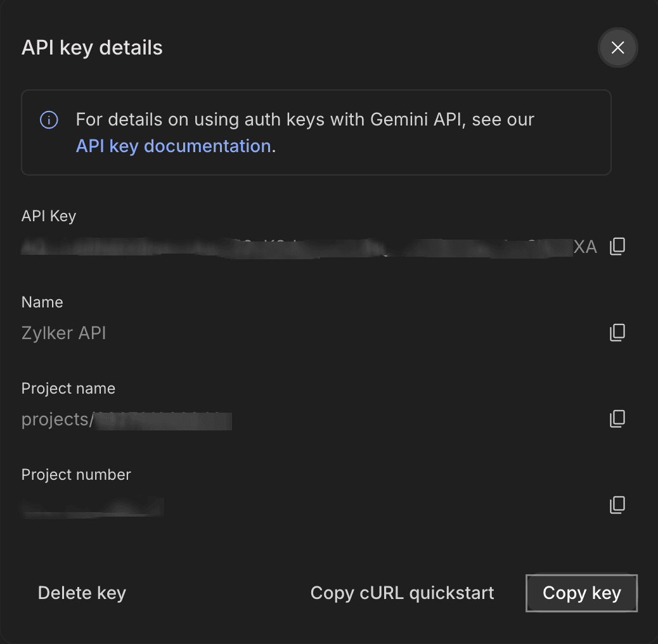This screenshot has width=658, height=644.
Task: Click the API Key field label
Action: (49, 216)
